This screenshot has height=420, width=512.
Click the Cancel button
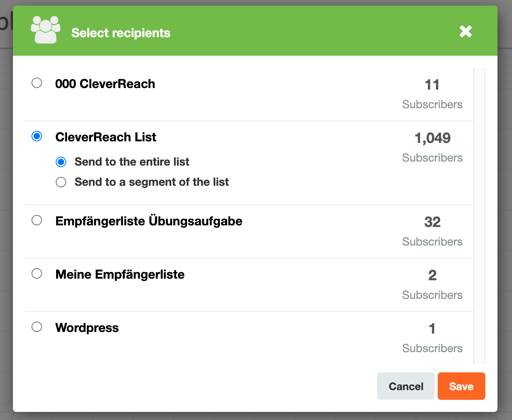(x=406, y=386)
